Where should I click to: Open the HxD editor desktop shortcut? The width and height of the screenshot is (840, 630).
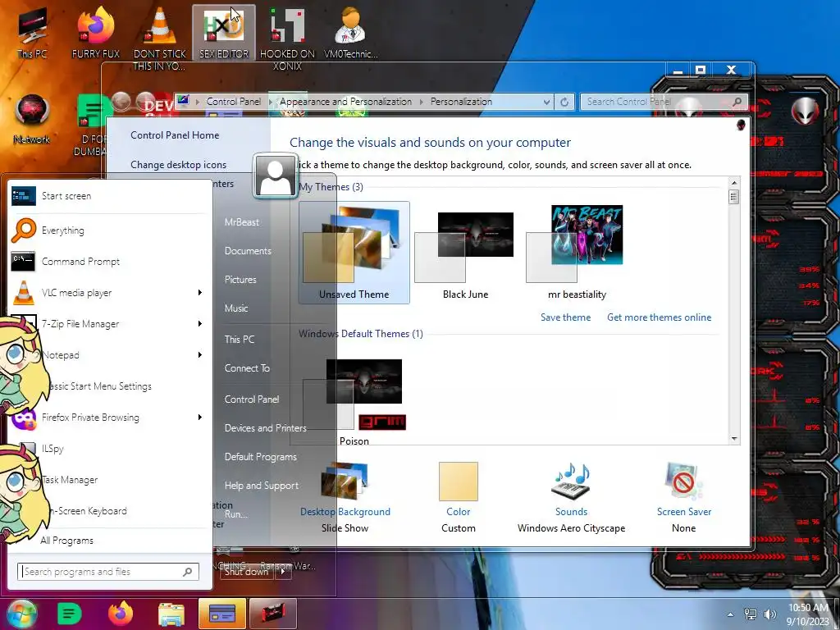point(224,33)
